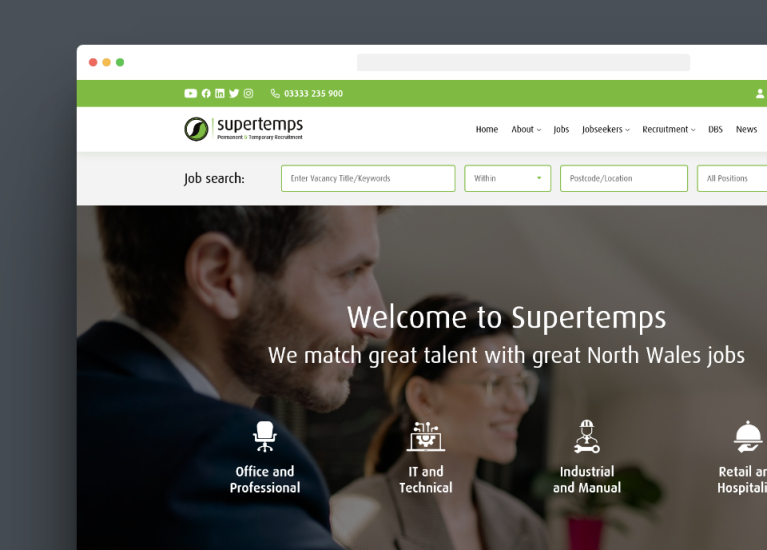The width and height of the screenshot is (767, 550).
Task: Click the Supertemps logo
Action: pos(244,129)
